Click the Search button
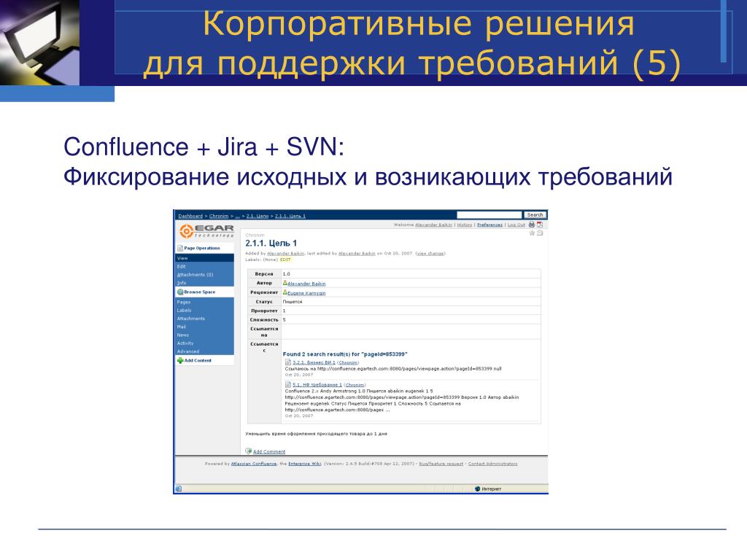Viewport: 747px width, 560px height. [x=535, y=215]
